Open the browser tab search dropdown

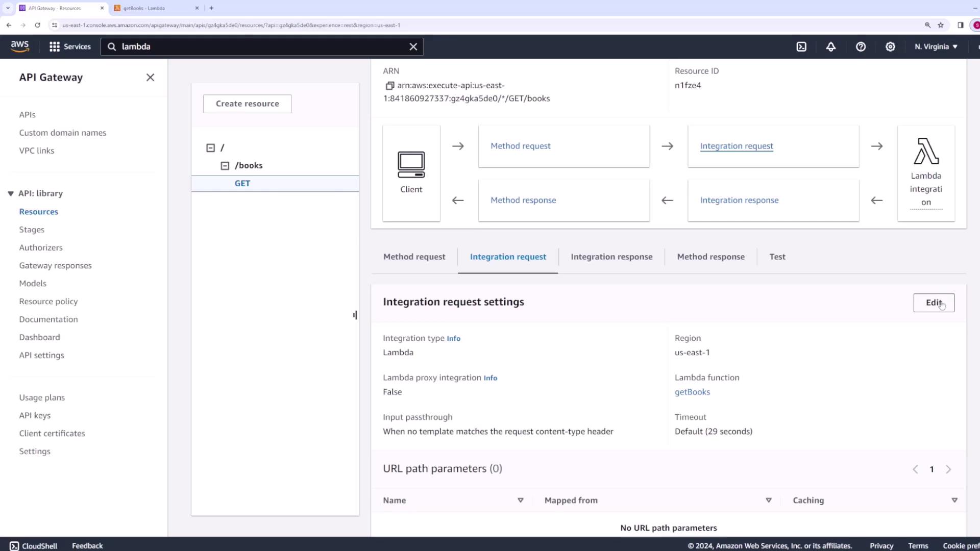(x=8, y=8)
